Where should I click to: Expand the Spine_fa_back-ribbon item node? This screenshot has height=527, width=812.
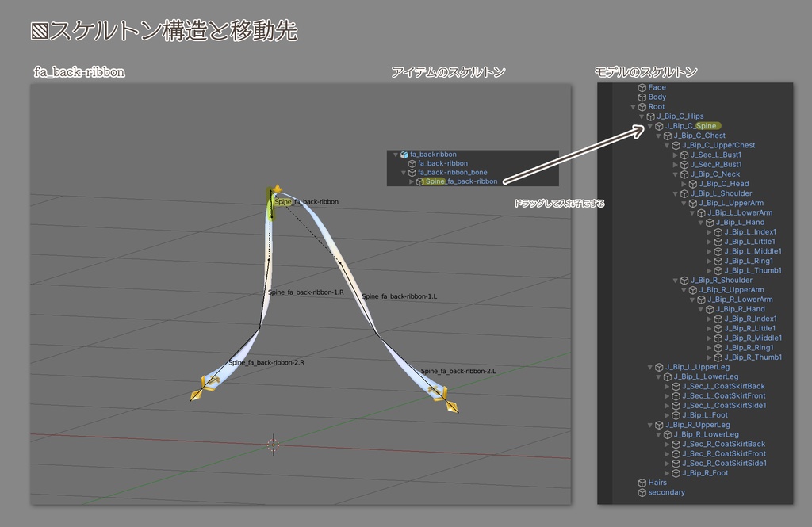coord(412,181)
